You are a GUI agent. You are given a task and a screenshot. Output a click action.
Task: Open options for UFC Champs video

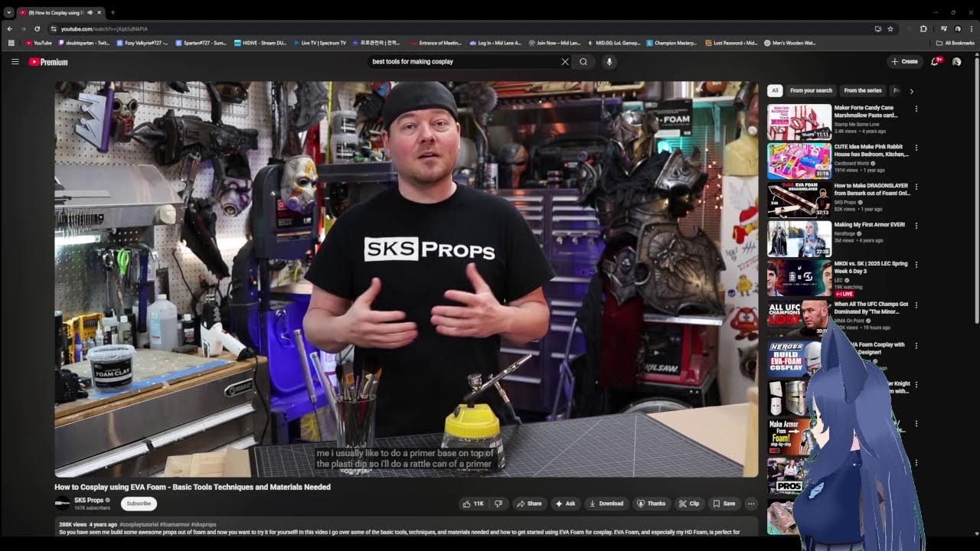(916, 305)
